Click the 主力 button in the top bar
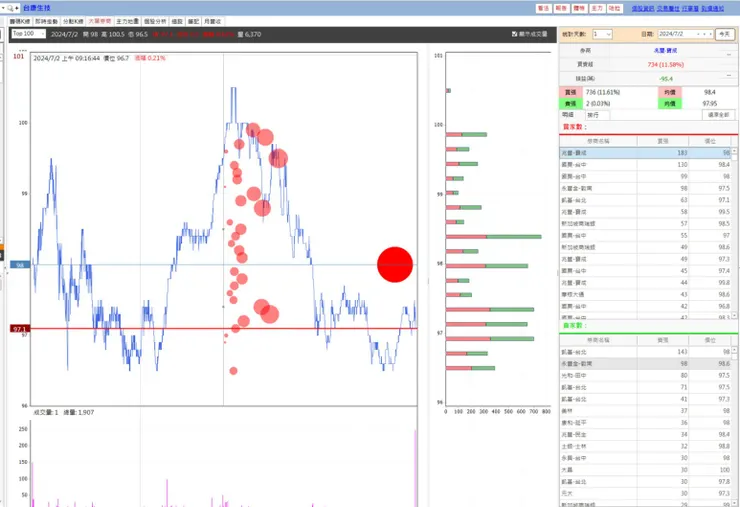 (597, 8)
